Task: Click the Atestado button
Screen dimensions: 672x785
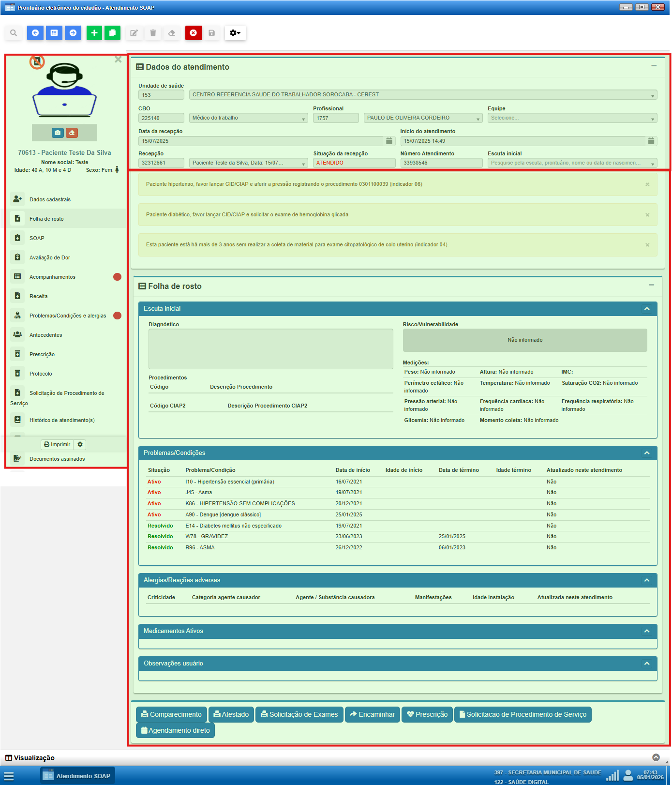Action: coord(231,714)
